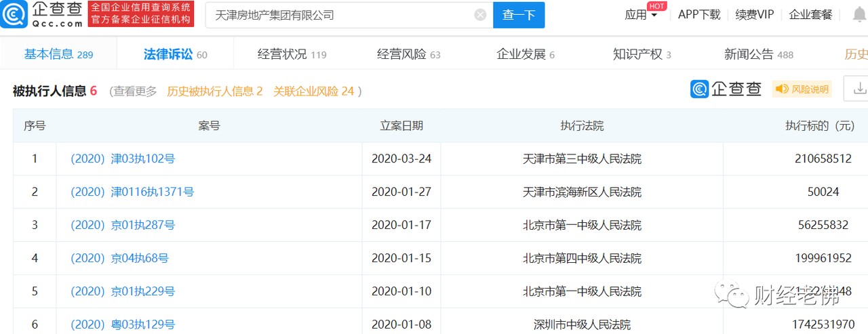Open the 应用 dropdown menu

[641, 15]
